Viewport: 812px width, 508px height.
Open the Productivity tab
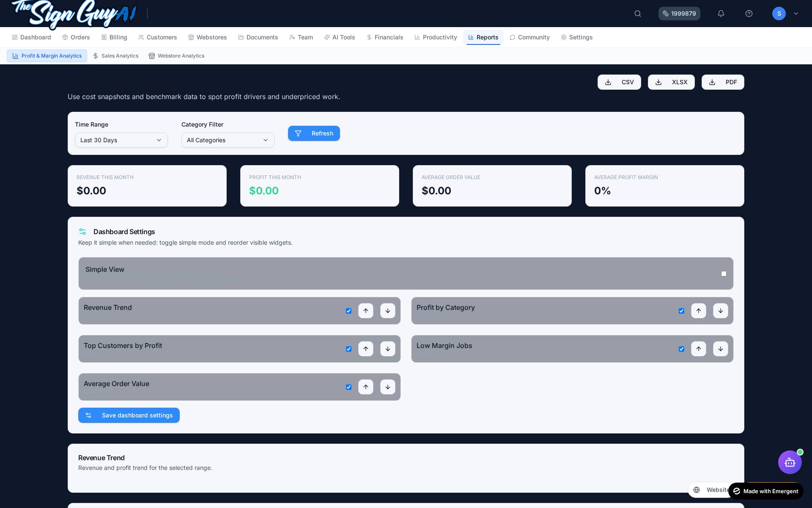click(436, 37)
